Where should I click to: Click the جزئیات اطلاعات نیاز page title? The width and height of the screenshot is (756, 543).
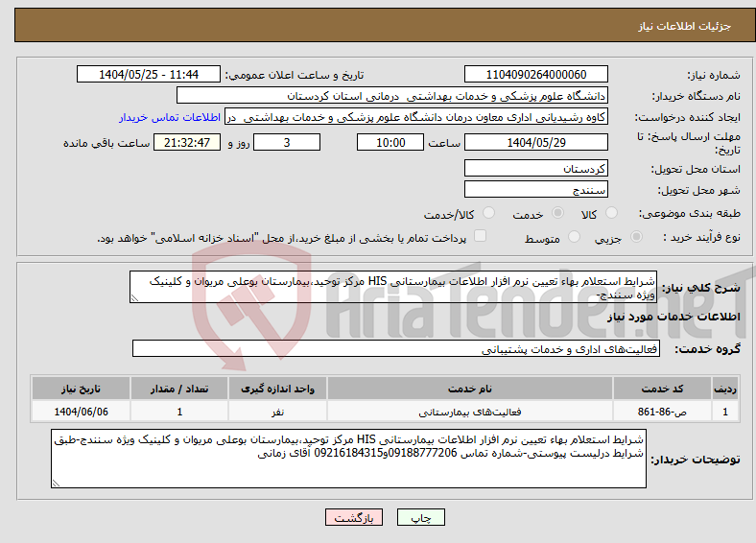(x=685, y=26)
